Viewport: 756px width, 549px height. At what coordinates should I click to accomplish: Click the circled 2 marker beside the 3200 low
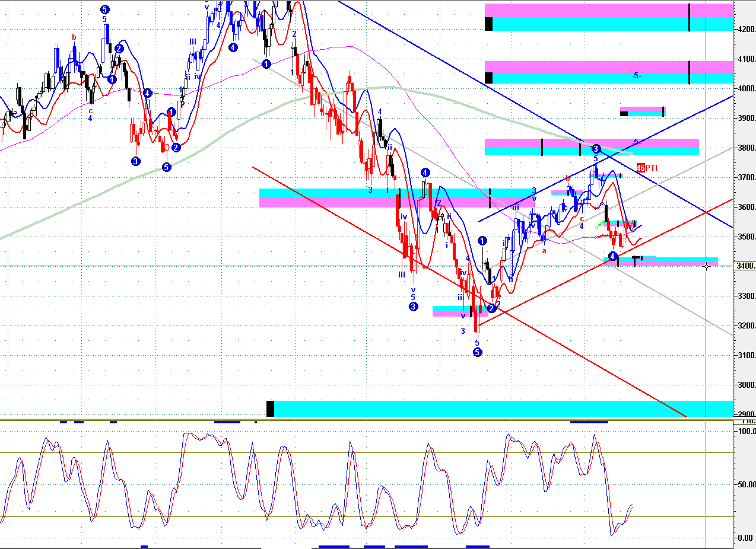[x=491, y=308]
